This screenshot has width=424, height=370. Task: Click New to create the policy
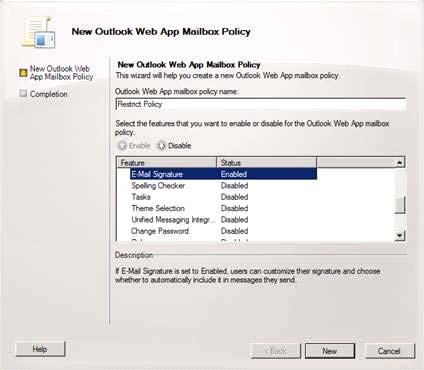330,351
